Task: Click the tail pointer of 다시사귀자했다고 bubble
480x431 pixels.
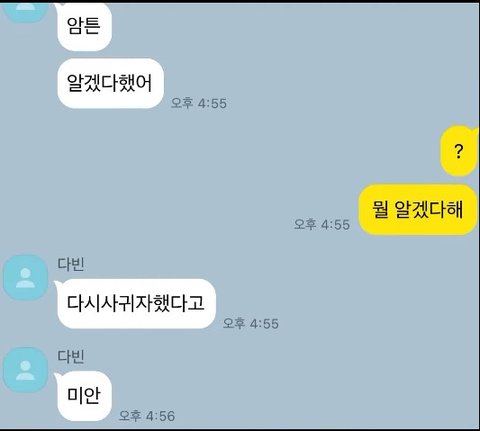Action: pos(57,284)
